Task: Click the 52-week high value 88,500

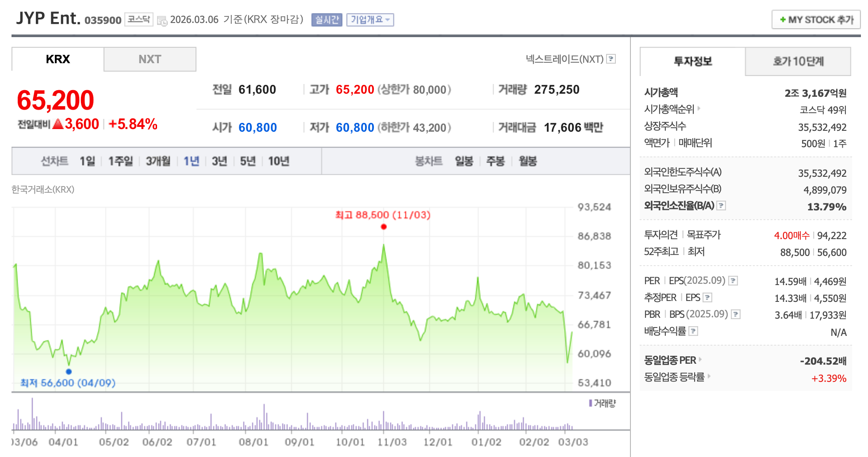Action: coord(795,252)
